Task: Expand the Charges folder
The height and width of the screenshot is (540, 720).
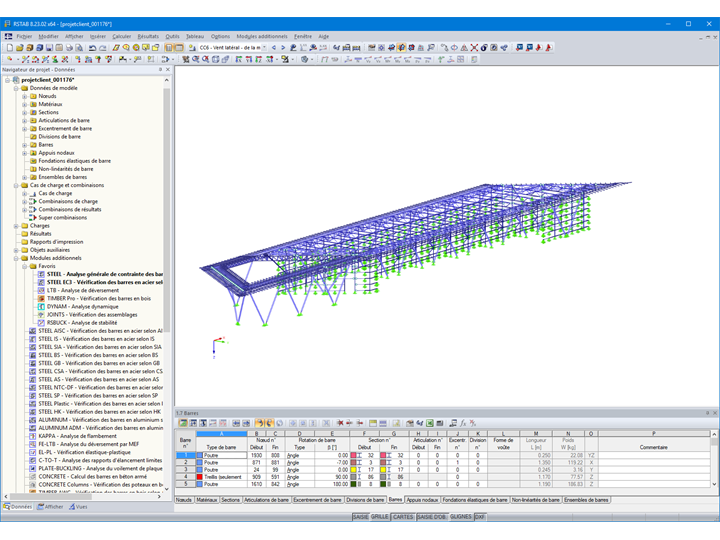Action: (x=16, y=226)
